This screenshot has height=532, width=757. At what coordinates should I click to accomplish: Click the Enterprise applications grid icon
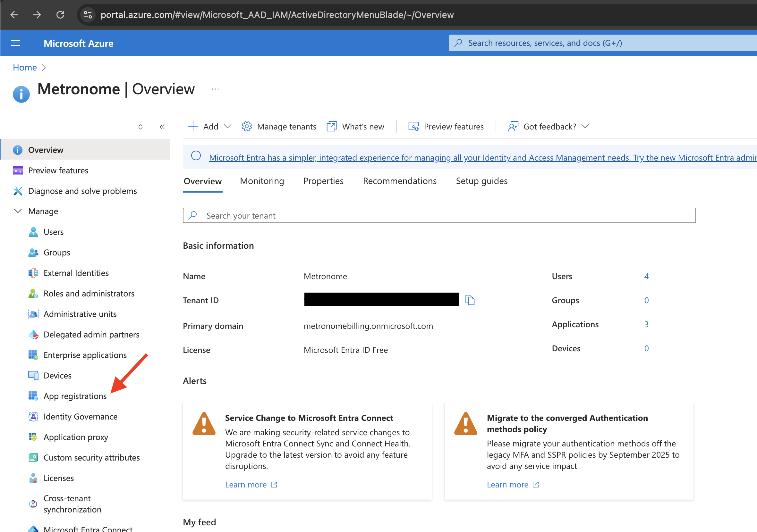pos(33,355)
